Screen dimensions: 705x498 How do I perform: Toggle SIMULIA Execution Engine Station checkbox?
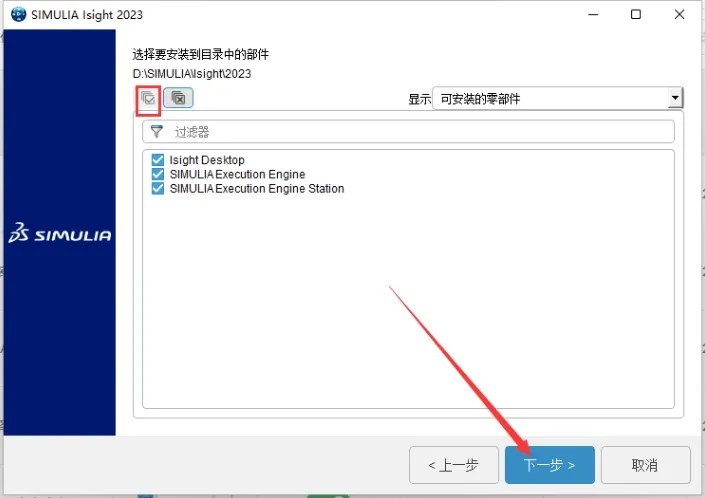(158, 188)
